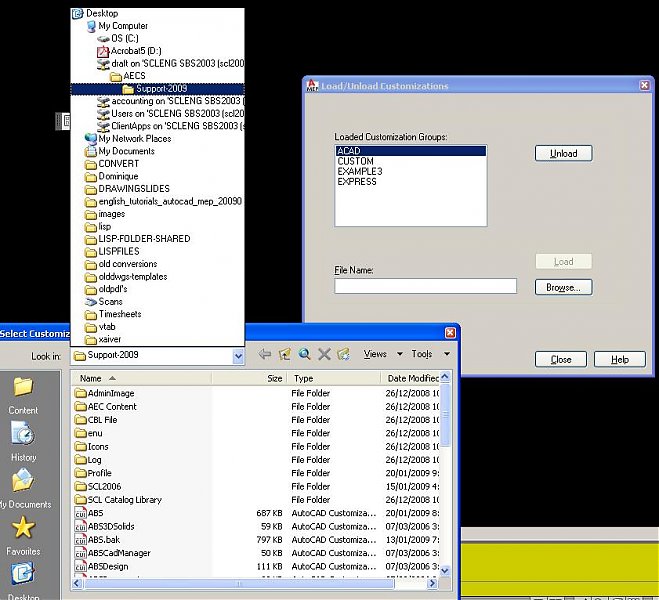Open the Views dropdown arrow

click(400, 354)
